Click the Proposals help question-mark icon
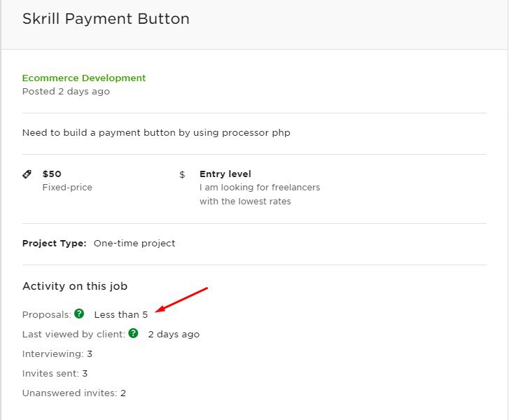Image resolution: width=509 pixels, height=420 pixels. [x=79, y=314]
